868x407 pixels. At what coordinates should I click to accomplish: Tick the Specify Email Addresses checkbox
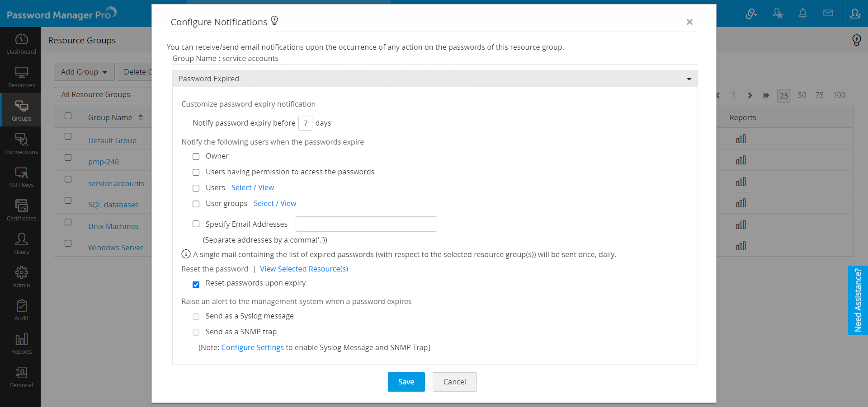(196, 224)
